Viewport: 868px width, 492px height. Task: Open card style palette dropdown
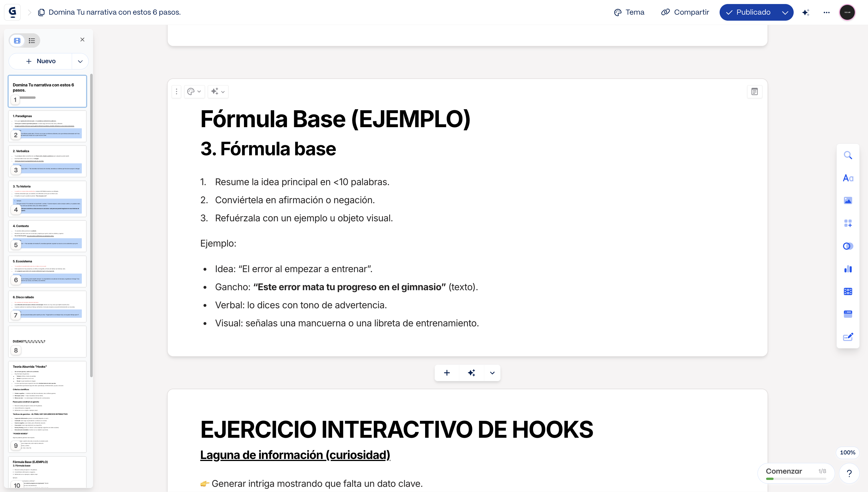pos(194,92)
